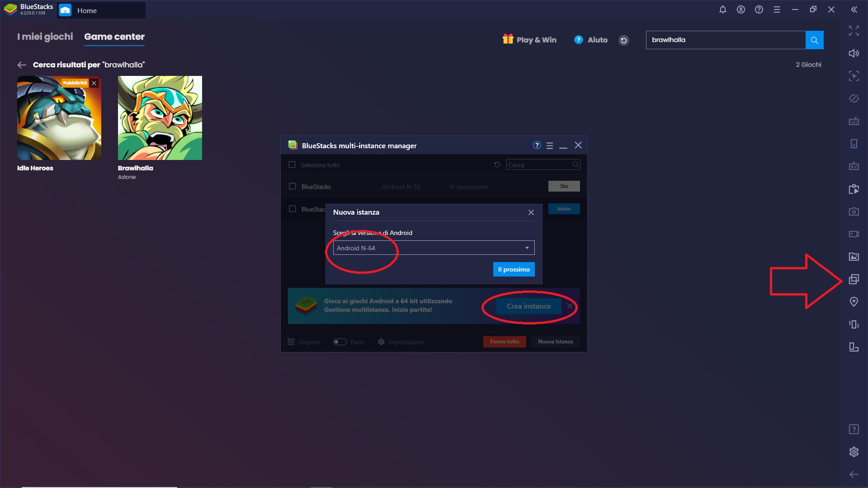Close the Nuova istanza dialog
This screenshot has height=488, width=868.
tap(531, 212)
